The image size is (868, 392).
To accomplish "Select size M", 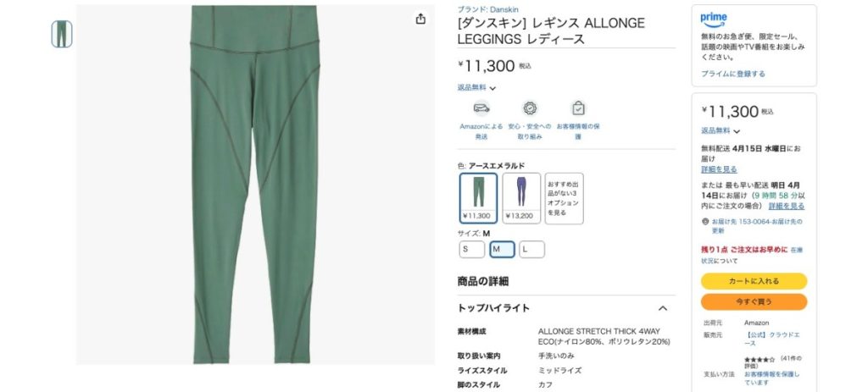I will point(502,250).
